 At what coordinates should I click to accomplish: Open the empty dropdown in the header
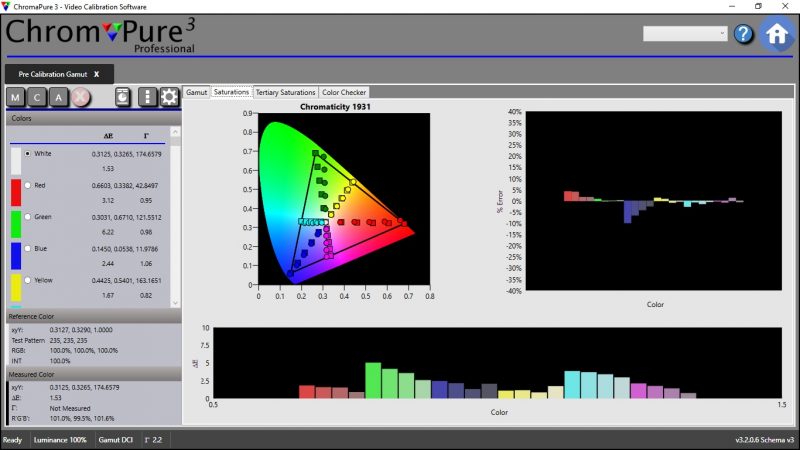click(x=685, y=34)
